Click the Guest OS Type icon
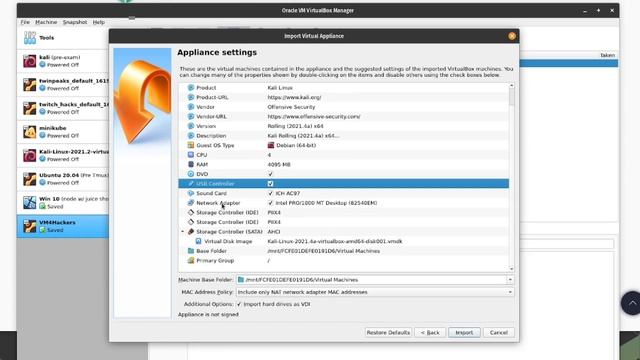640x360 pixels. [x=191, y=145]
